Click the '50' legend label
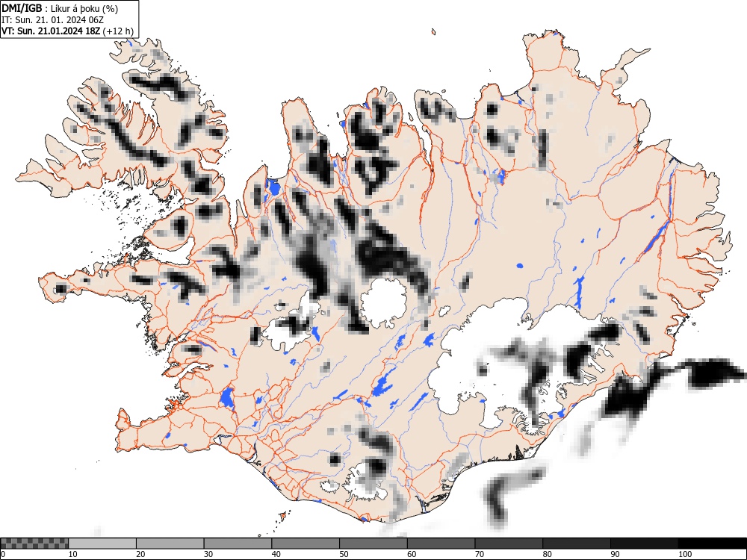The height and width of the screenshot is (560, 747). (x=344, y=554)
